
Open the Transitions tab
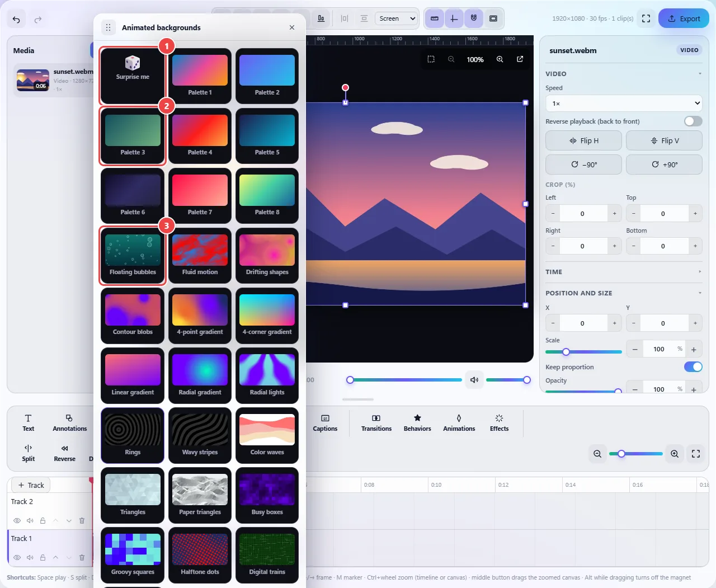376,423
